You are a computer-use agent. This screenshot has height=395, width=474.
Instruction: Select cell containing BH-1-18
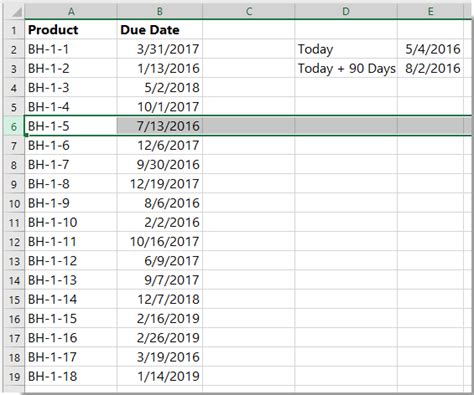(71, 377)
